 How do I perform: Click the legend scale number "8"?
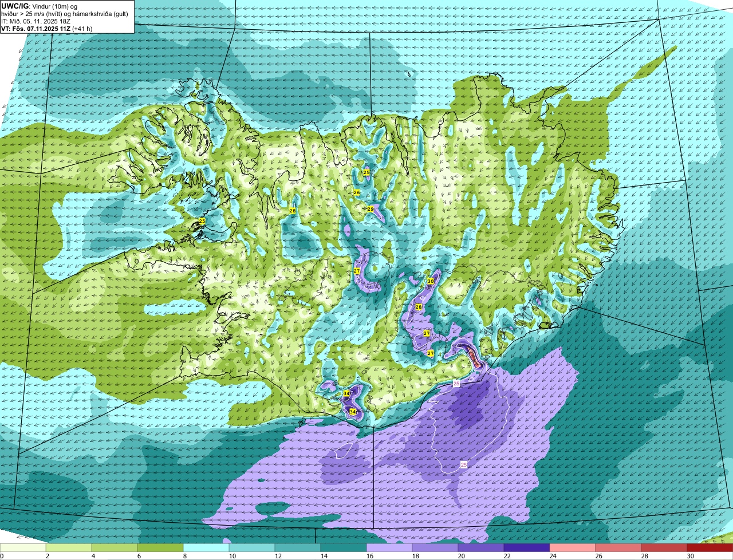tap(185, 556)
